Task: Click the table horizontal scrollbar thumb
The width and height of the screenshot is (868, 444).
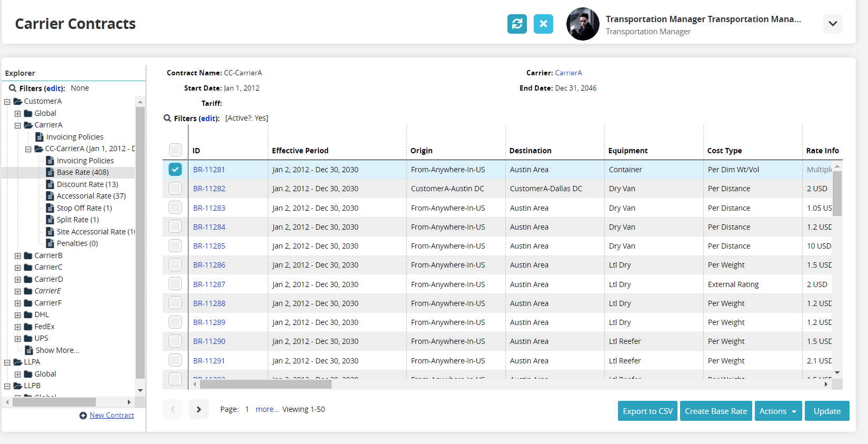Action: (x=265, y=384)
